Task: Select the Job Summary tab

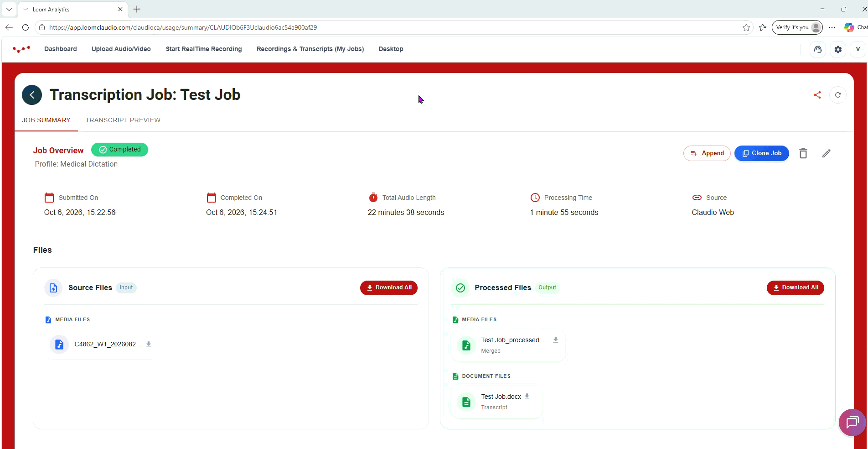Action: pos(46,120)
